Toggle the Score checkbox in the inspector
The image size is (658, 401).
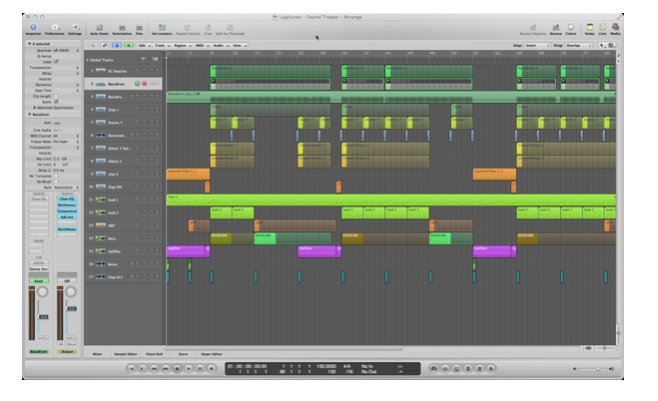coord(56,102)
